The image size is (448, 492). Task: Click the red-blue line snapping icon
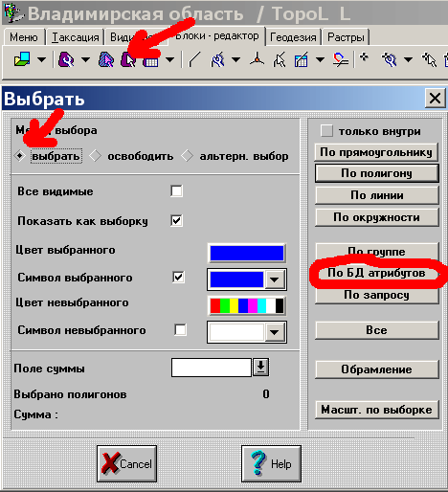[x=341, y=59]
